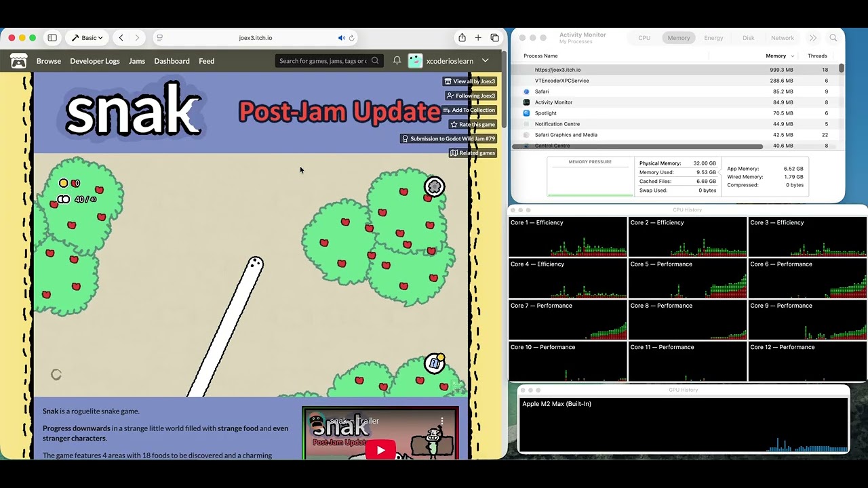Open the itch.io home logo
The height and width of the screenshot is (488, 868).
point(18,61)
